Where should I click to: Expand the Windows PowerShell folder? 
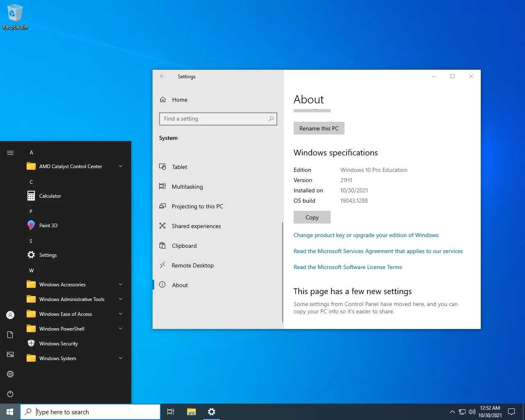click(x=62, y=329)
